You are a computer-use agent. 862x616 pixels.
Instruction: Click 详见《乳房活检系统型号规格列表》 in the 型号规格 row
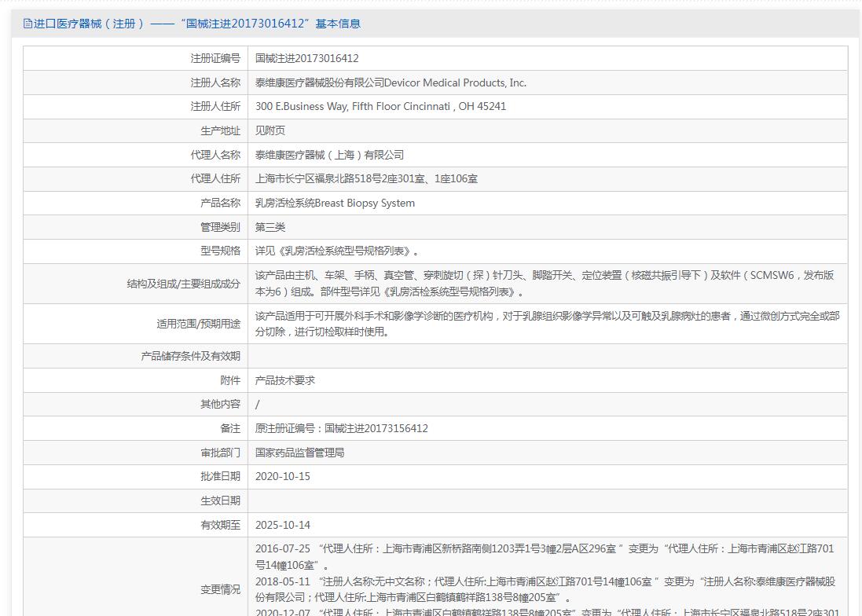click(337, 251)
